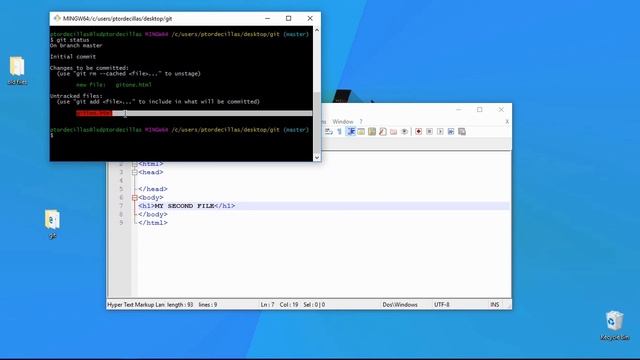Image resolution: width=640 pixels, height=360 pixels.
Task: Click Run macro multiple times icon
Action: (x=451, y=131)
